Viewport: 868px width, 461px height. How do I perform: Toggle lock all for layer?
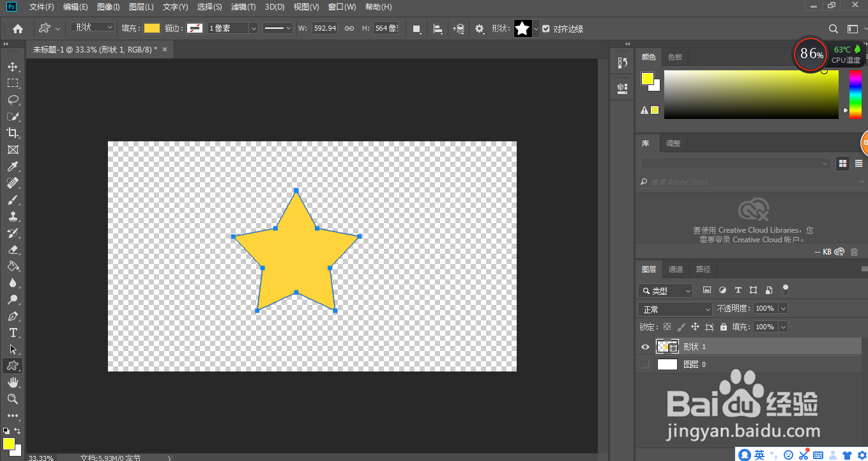(x=723, y=327)
